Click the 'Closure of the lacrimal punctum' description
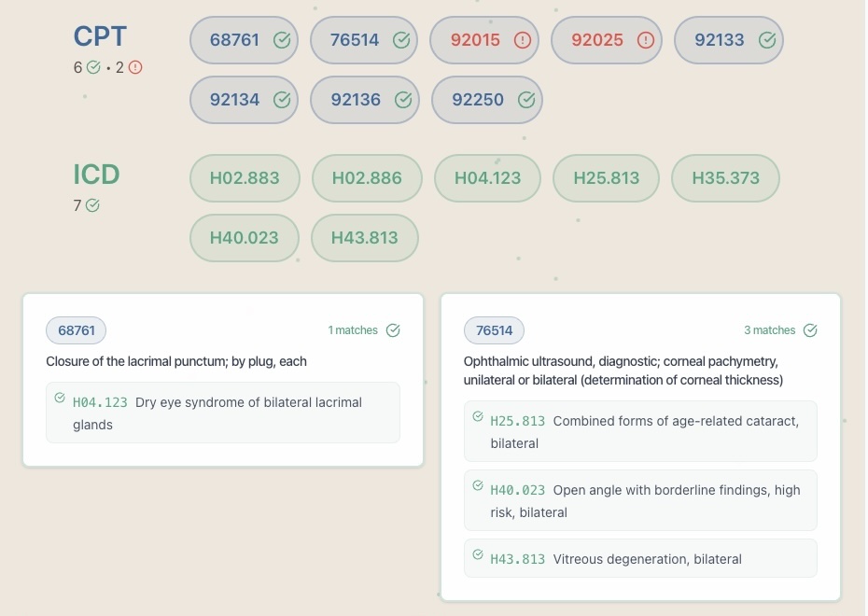Screen dimensions: 868x616 [x=176, y=361]
